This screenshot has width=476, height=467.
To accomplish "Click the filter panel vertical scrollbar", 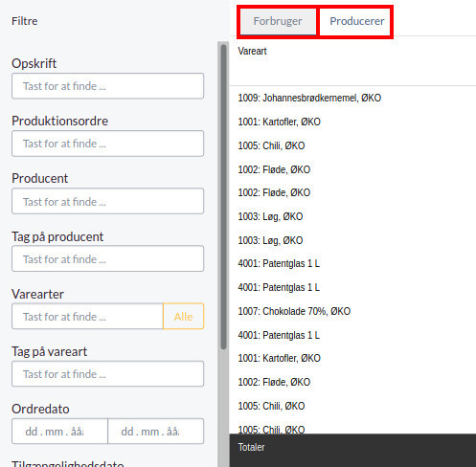I will 223,197.
